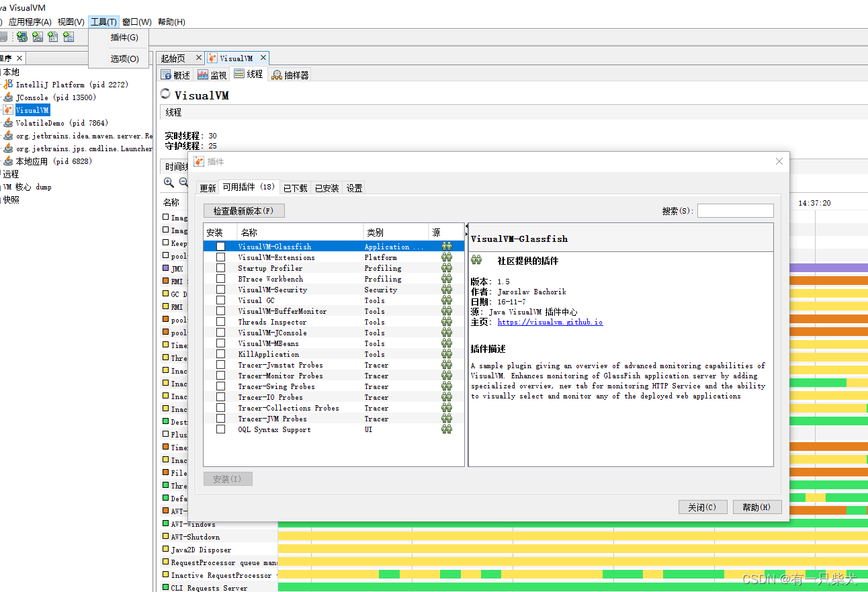This screenshot has width=868, height=592.
Task: Open the 工具(T) menu
Action: [x=103, y=22]
